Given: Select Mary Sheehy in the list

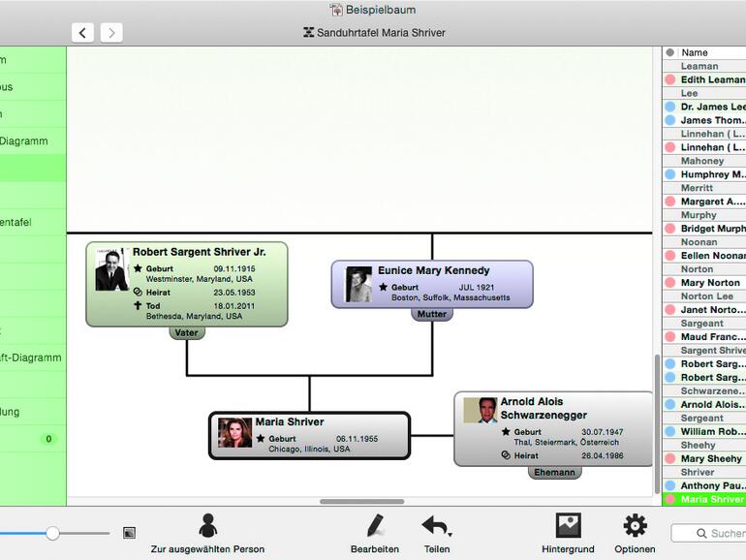Looking at the screenshot, I should [x=704, y=458].
